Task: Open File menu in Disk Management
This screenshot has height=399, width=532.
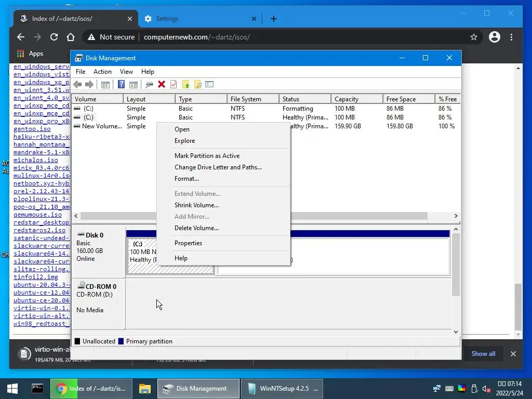Action: (81, 72)
